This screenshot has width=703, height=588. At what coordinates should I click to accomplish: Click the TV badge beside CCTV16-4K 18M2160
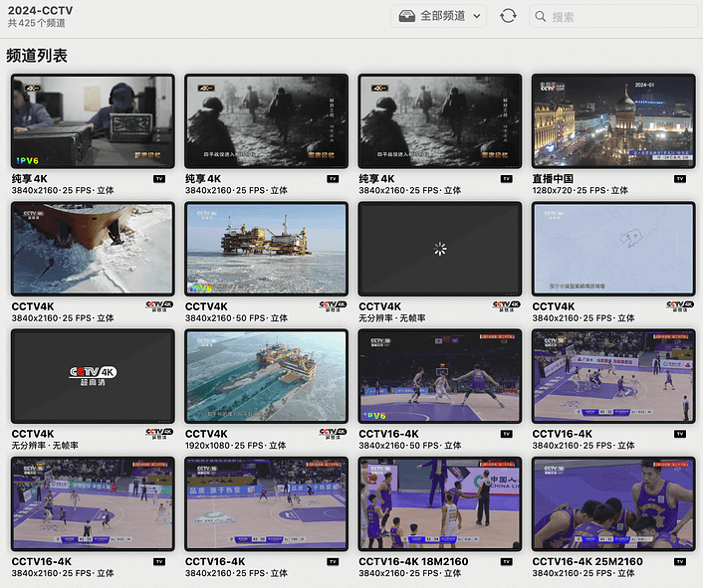coord(506,561)
